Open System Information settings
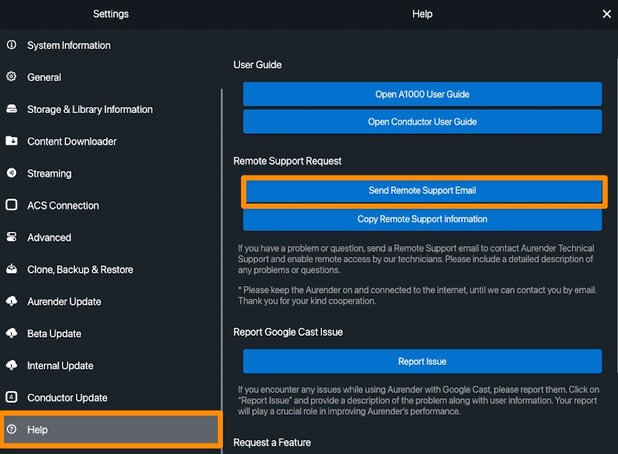The image size is (618, 454). pyautogui.click(x=110, y=45)
